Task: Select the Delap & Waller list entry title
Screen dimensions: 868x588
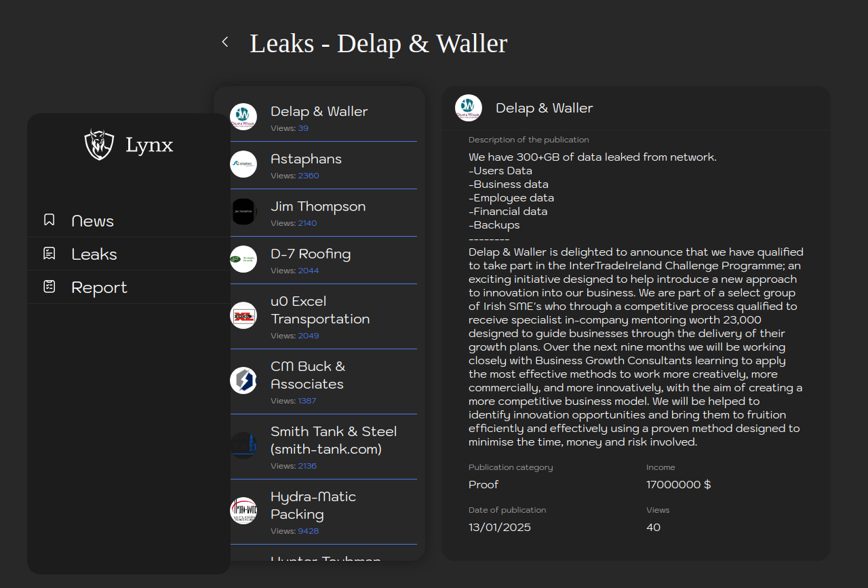Action: point(319,111)
